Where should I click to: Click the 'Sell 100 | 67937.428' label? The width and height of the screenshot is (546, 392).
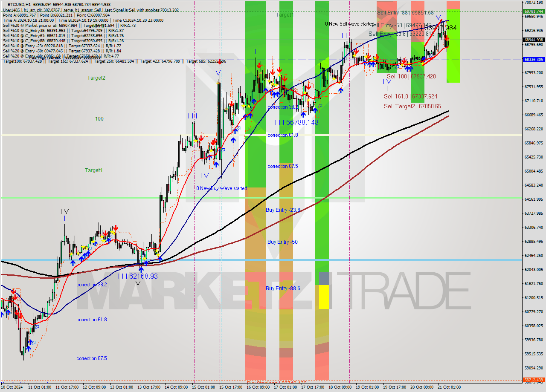coord(411,76)
